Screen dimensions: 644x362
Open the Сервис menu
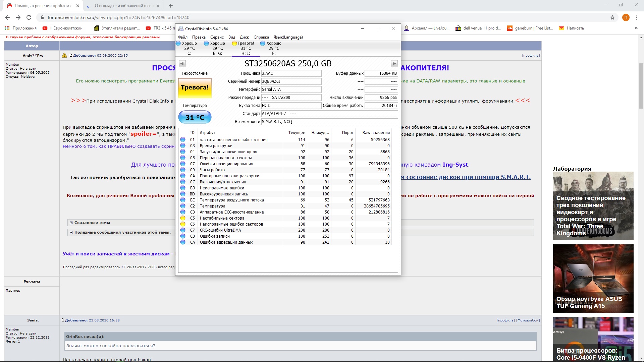click(217, 37)
